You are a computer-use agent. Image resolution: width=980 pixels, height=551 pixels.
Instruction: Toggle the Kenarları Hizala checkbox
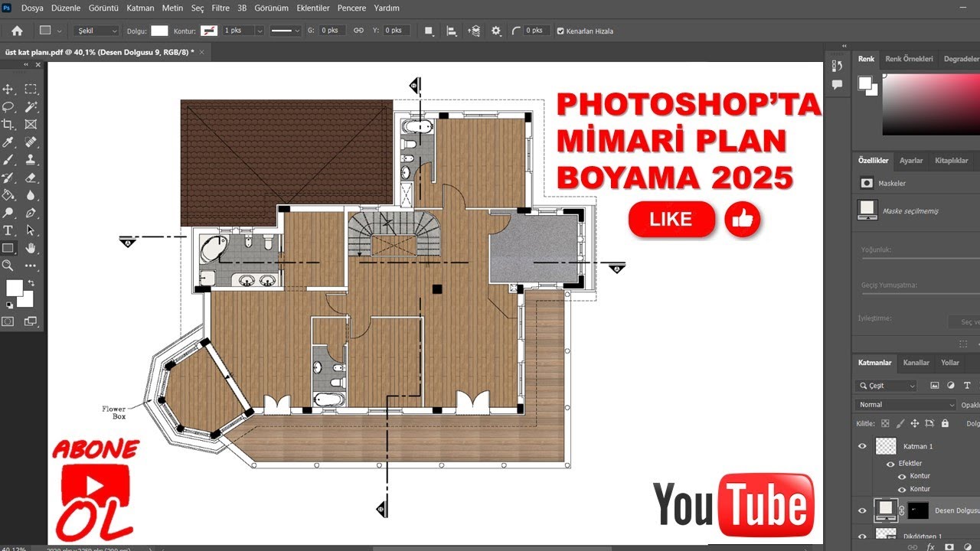click(x=560, y=31)
